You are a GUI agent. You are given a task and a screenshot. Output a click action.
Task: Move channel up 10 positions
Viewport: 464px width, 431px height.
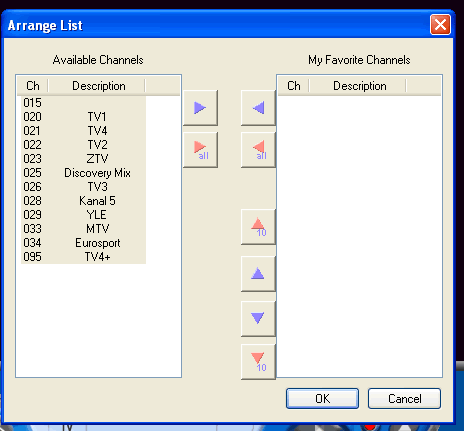[258, 227]
